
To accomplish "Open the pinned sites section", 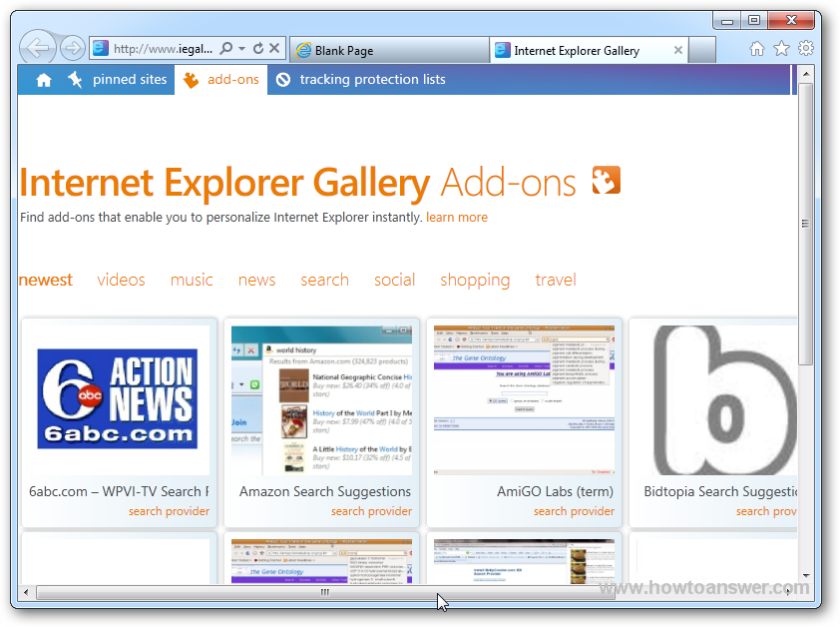I will tap(130, 80).
